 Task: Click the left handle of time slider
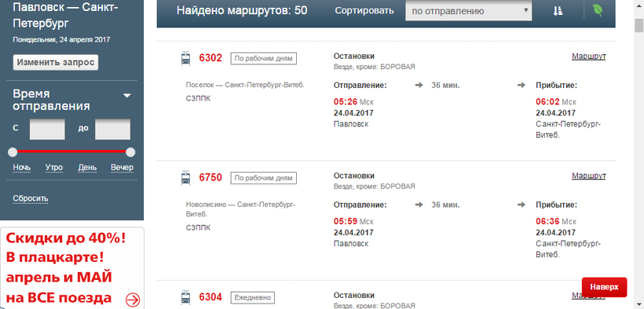(x=13, y=152)
